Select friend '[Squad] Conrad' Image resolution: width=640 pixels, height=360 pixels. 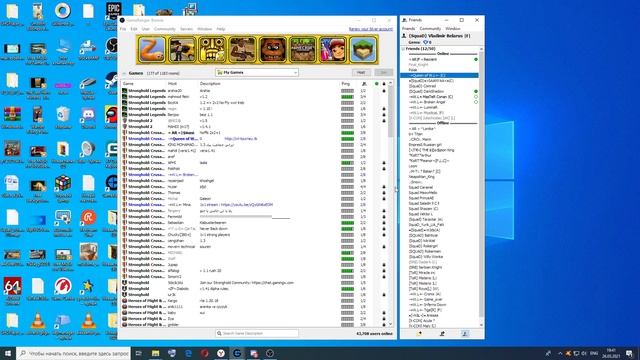tap(422, 86)
